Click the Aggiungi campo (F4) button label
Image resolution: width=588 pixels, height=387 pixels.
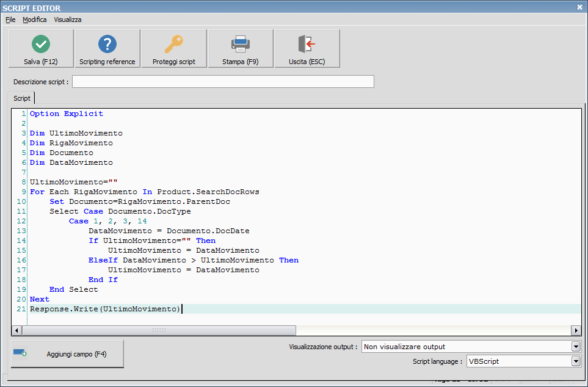(76, 354)
